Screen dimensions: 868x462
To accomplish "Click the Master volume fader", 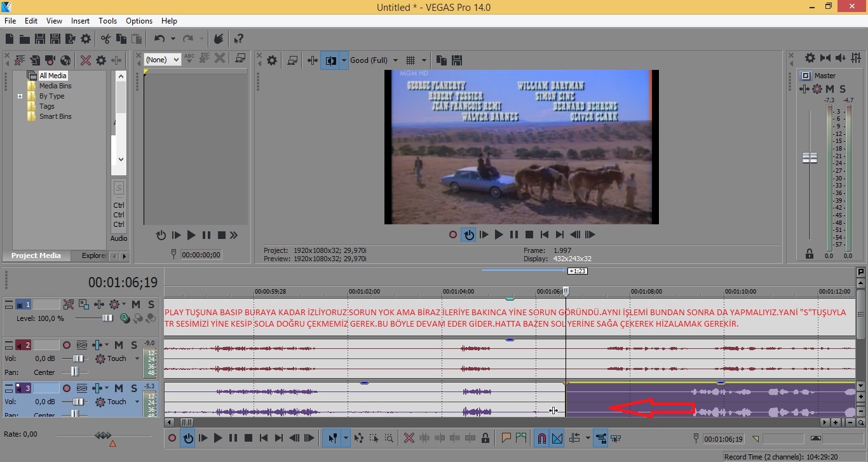I will click(x=810, y=158).
